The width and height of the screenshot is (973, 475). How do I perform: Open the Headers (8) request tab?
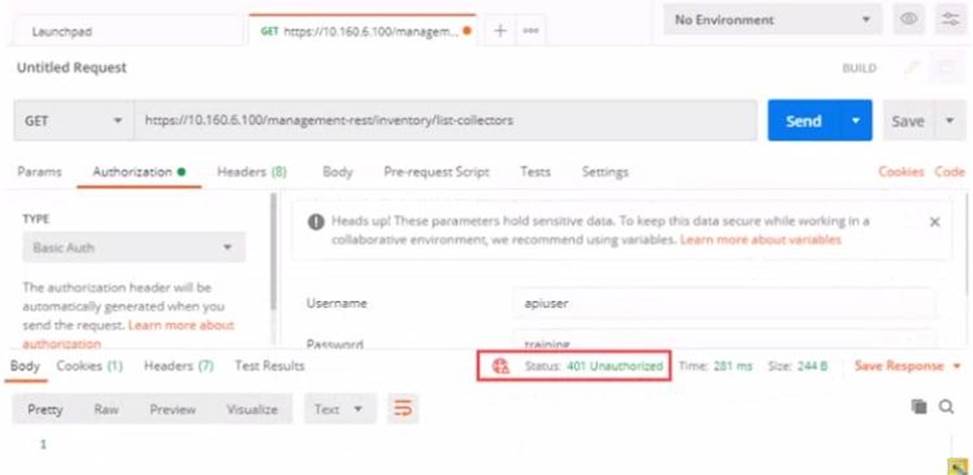click(x=251, y=172)
